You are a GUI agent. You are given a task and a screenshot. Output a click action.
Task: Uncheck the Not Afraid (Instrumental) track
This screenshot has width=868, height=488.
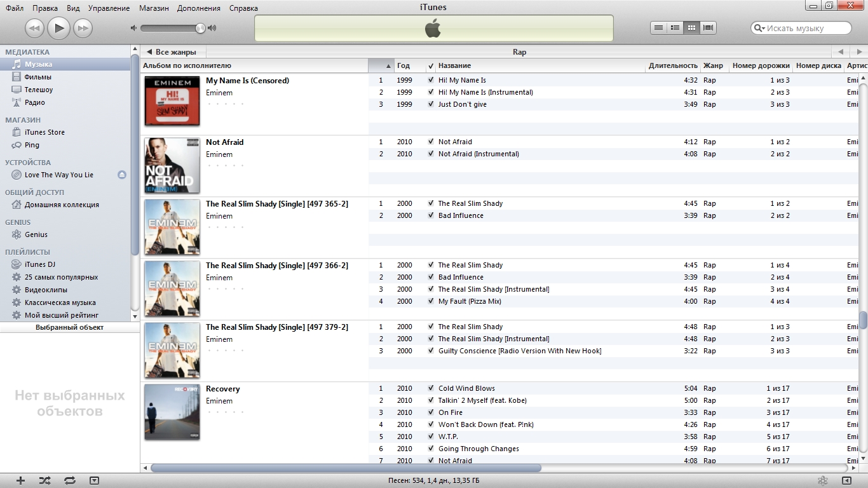tap(431, 154)
